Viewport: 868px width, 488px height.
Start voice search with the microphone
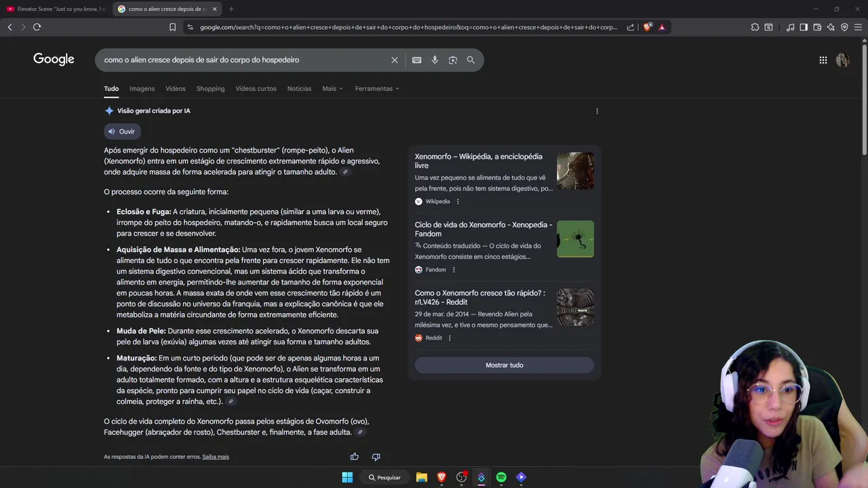[435, 60]
